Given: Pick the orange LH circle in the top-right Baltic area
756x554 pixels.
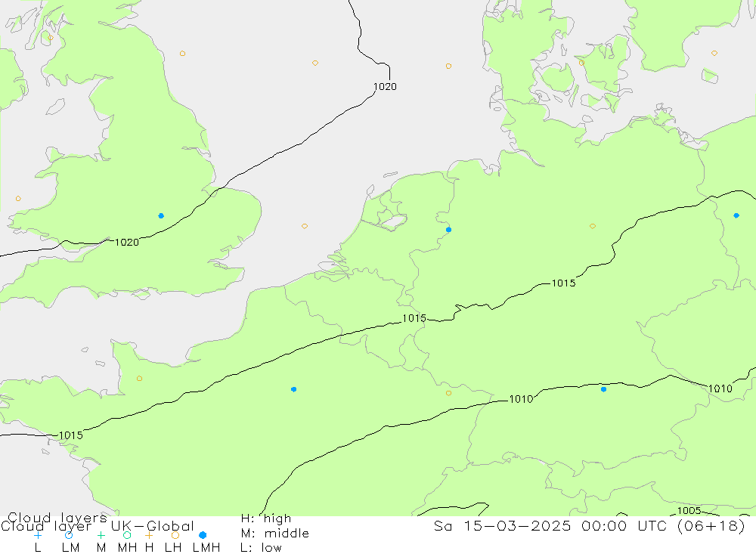Looking at the screenshot, I should 714,54.
